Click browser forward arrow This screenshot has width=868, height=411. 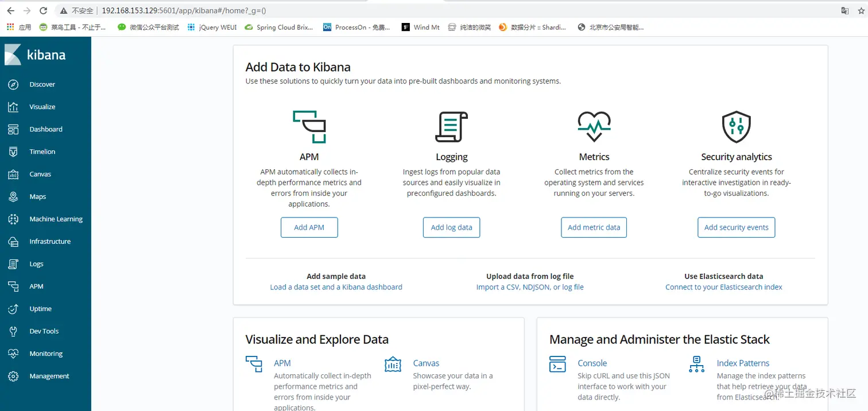point(27,11)
